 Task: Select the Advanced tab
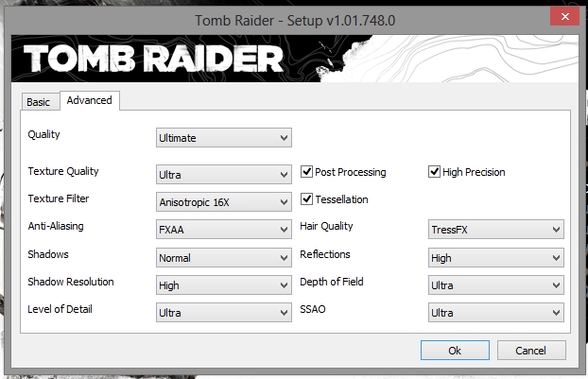tap(90, 100)
